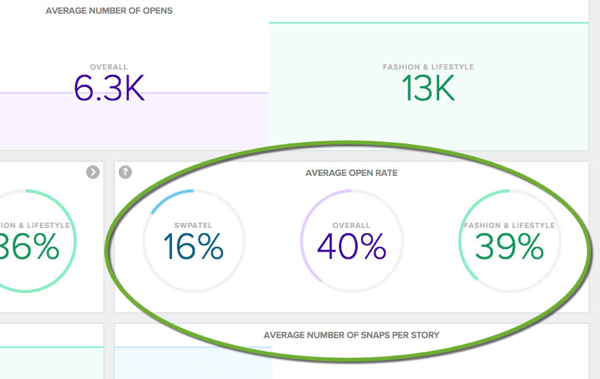Click the SWPATEL label in the gauge
Image resolution: width=600 pixels, height=379 pixels.
pyautogui.click(x=193, y=225)
